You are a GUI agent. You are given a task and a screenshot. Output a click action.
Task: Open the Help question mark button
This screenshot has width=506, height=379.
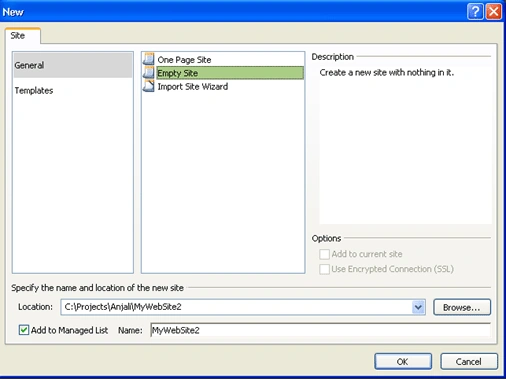pyautogui.click(x=475, y=12)
